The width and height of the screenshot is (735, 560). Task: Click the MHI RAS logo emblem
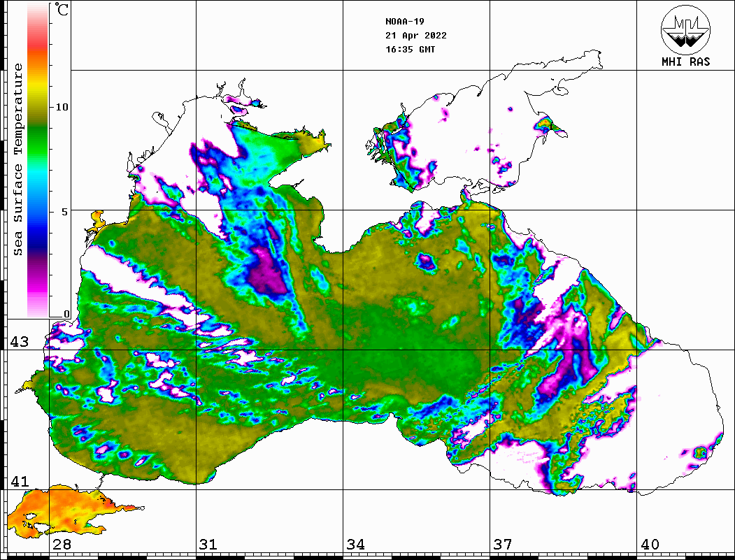pos(685,30)
